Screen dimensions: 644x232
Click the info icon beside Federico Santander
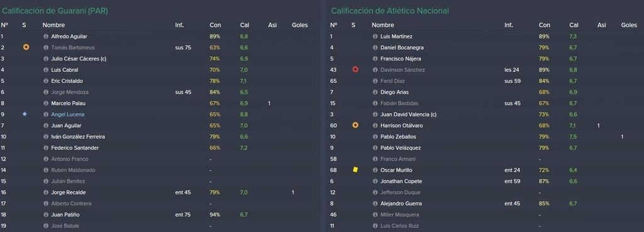point(46,148)
